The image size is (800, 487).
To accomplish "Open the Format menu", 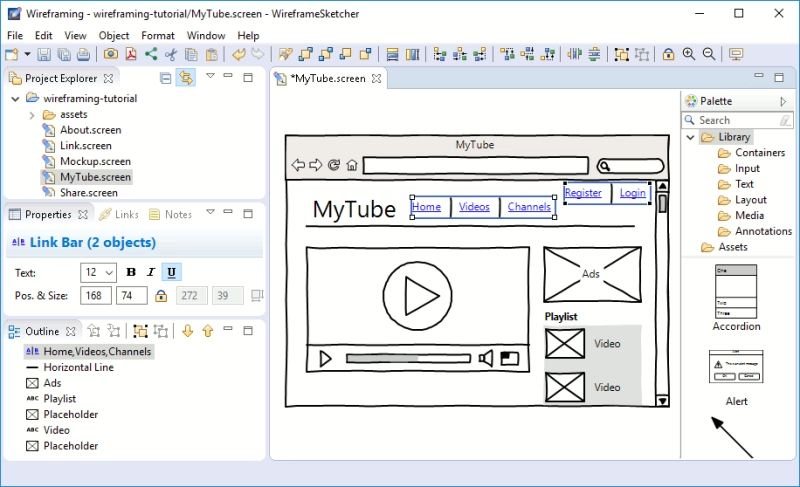I will point(158,35).
